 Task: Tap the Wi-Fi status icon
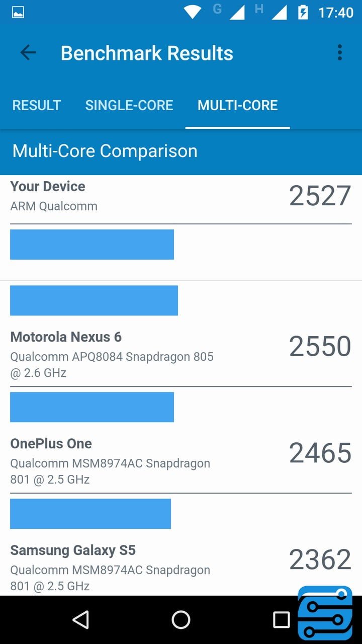pos(192,12)
